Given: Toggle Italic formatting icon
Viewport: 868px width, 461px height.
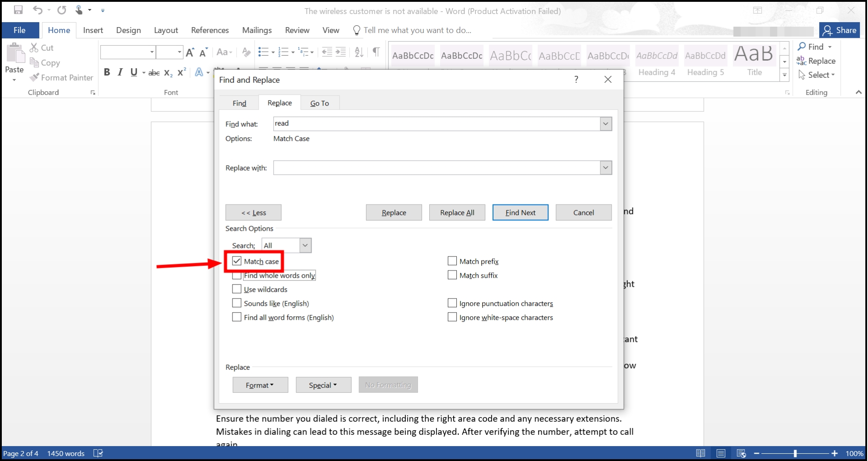Looking at the screenshot, I should pyautogui.click(x=120, y=72).
